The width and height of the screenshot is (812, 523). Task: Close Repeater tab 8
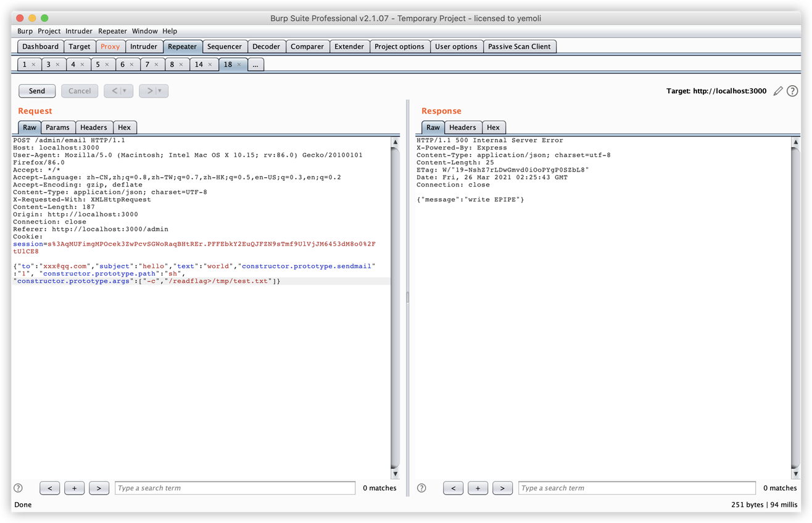point(181,64)
